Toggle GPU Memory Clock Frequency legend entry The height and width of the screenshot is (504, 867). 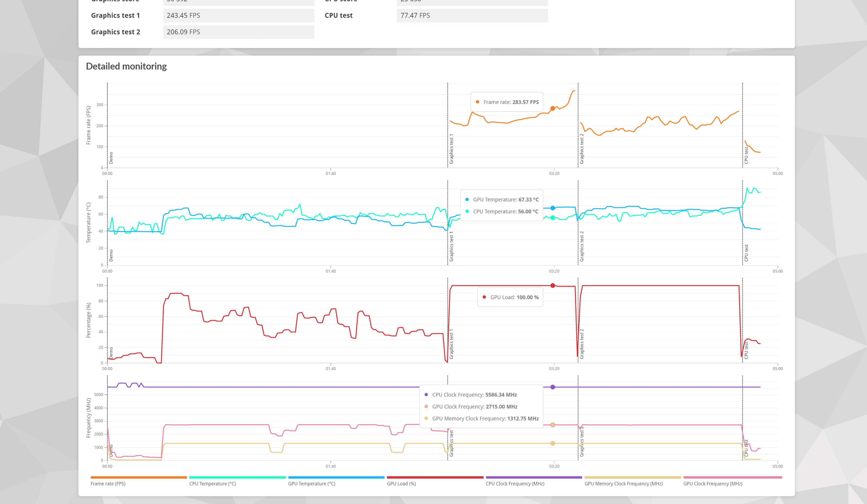[623, 483]
